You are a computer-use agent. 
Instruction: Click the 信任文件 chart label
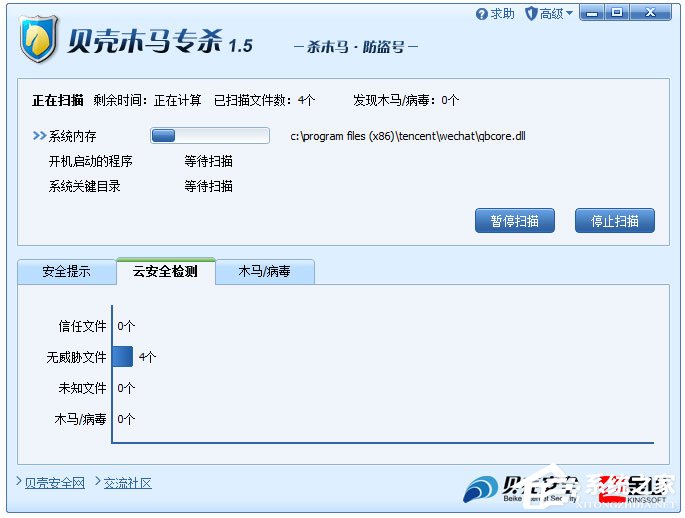click(83, 326)
